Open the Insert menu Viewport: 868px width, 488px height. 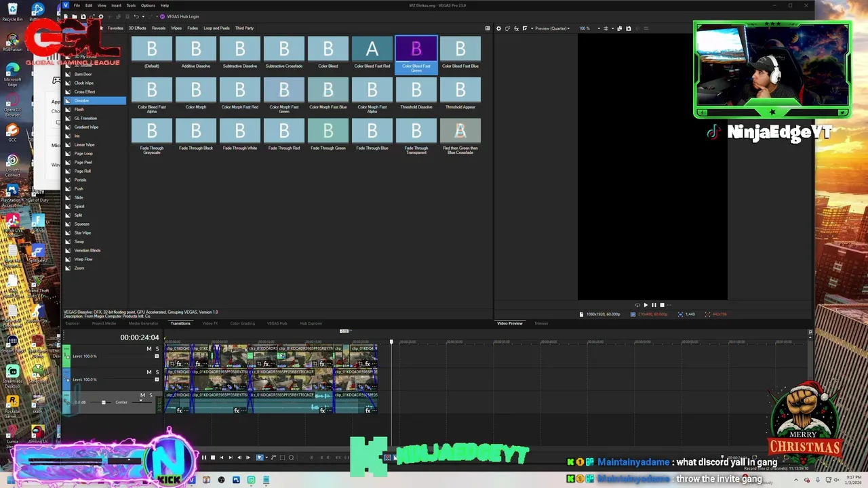[116, 5]
